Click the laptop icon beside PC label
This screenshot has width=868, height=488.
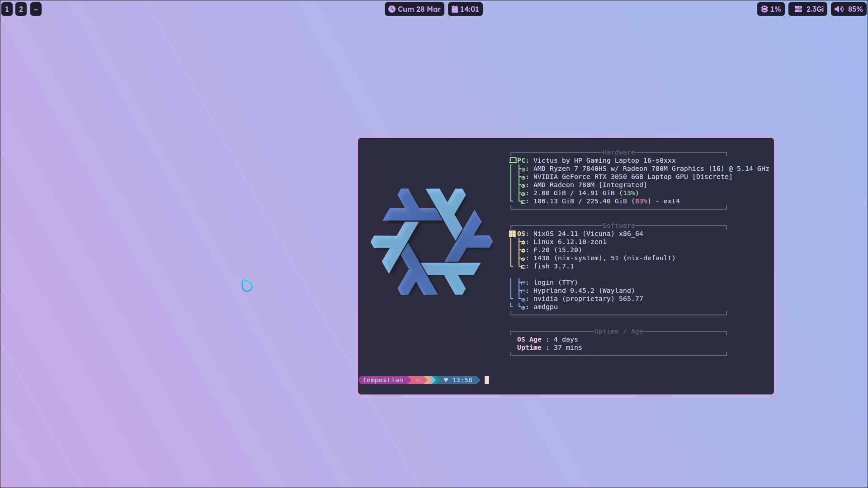513,160
